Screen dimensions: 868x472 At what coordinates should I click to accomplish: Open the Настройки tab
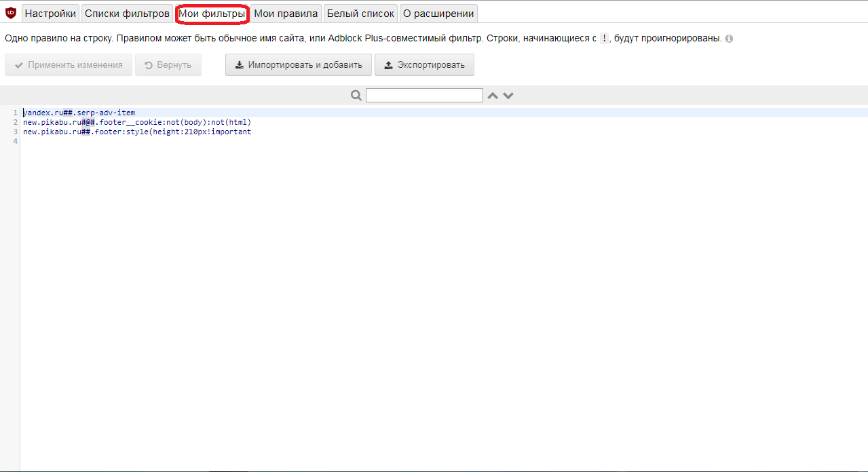click(x=50, y=14)
